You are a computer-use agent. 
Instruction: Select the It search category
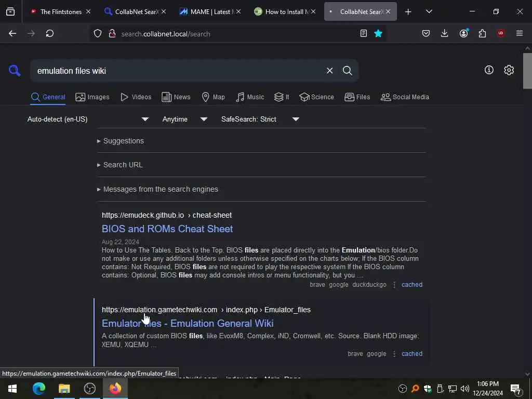[x=282, y=97]
